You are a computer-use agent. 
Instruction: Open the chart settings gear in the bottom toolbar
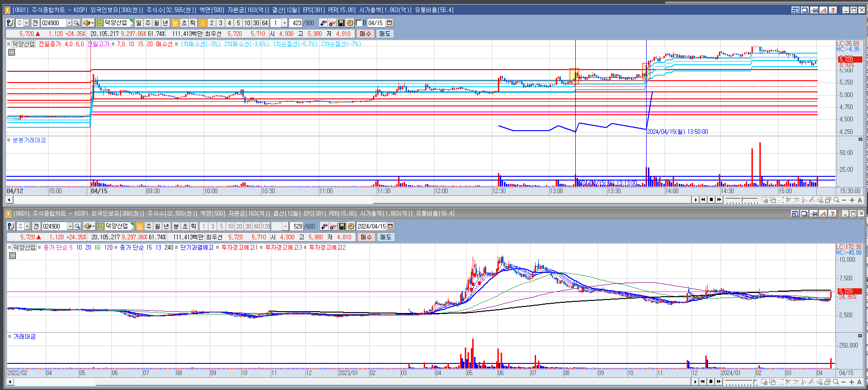[351, 226]
